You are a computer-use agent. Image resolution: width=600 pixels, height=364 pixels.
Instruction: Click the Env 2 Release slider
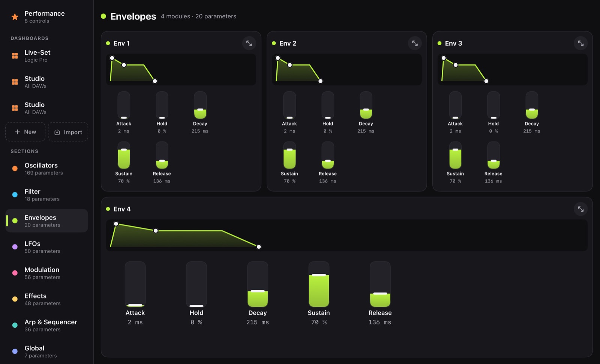point(328,155)
